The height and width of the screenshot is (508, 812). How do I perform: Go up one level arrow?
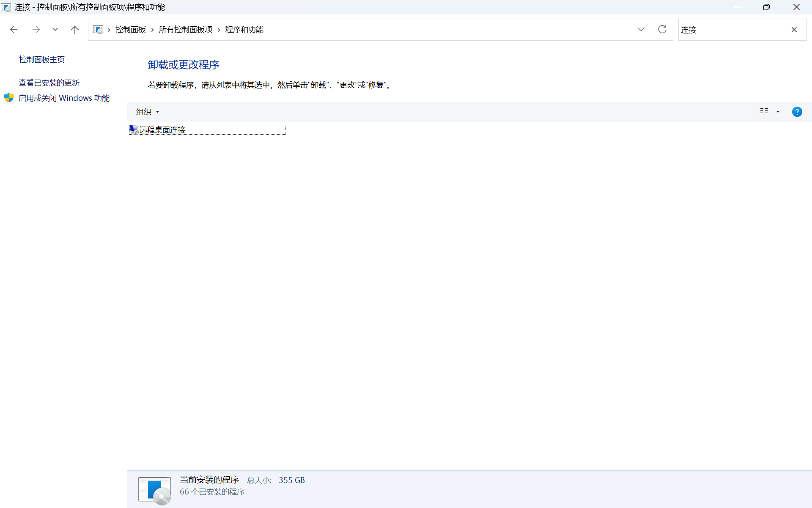point(75,30)
